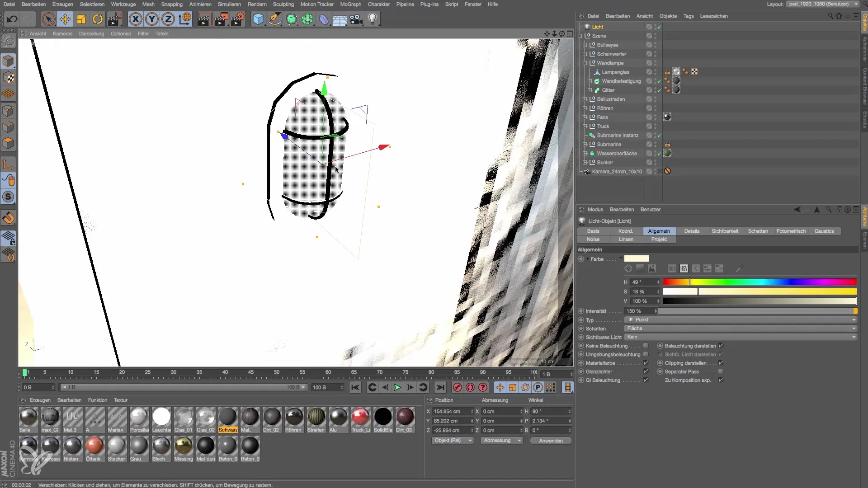Activate the Scale tool
Screen dimensions: 868x488
pos(81,19)
